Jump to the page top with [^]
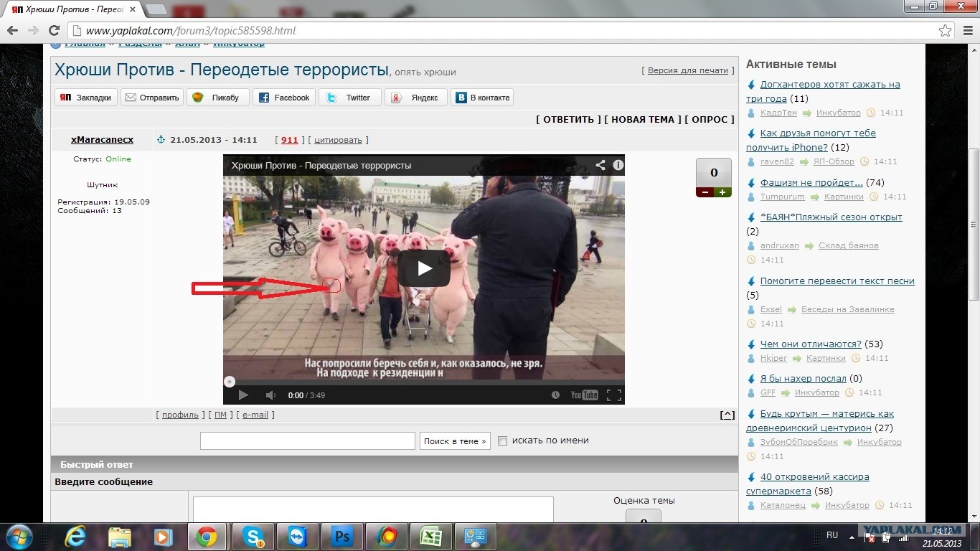This screenshot has width=980, height=551. pos(727,415)
